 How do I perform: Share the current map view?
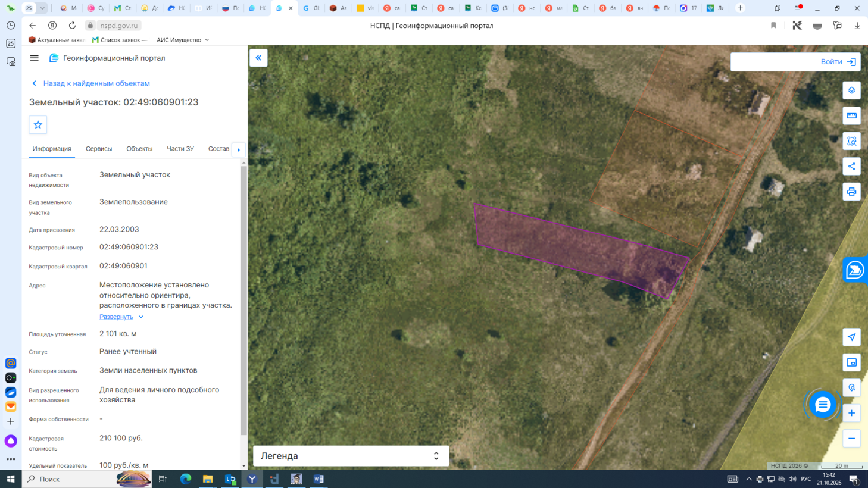tap(851, 167)
